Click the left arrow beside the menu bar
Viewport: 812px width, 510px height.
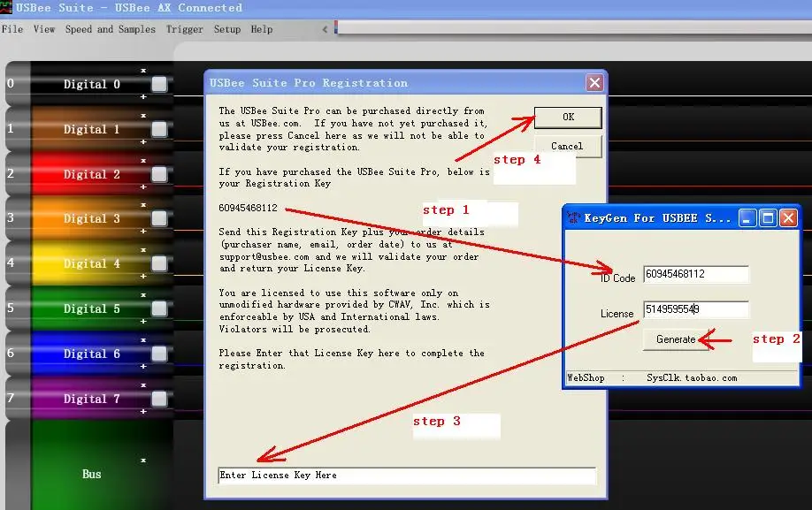click(325, 29)
